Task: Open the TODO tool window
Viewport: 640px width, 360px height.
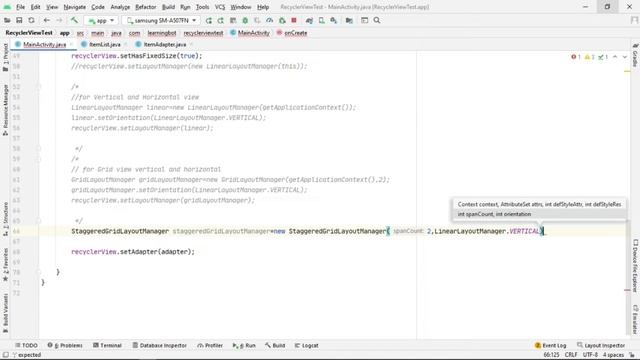Action: [x=26, y=345]
